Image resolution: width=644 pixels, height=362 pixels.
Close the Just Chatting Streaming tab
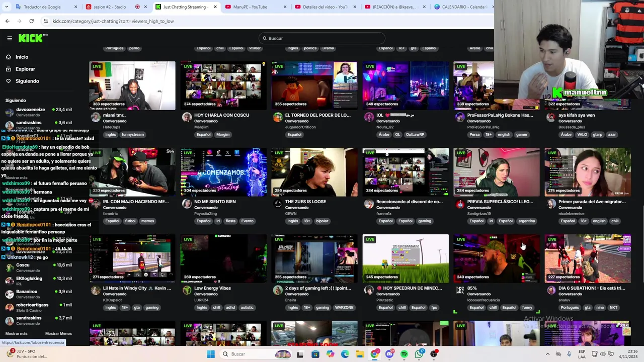(215, 7)
